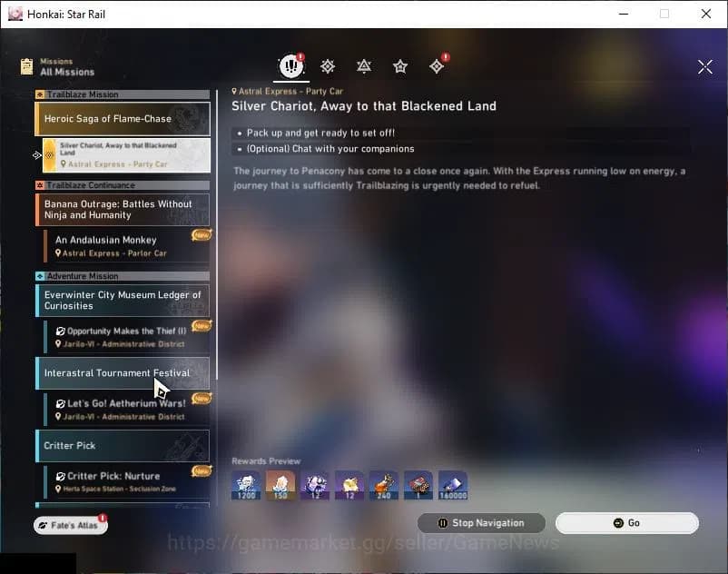Open the diamond mission filter tab with alert
Screen dimensions: 728x574
pos(437,66)
